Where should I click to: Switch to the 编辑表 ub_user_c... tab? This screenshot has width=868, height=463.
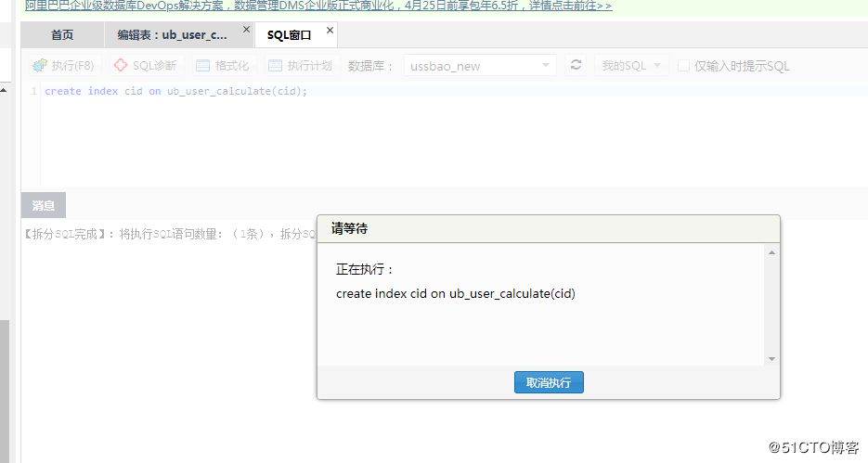pyautogui.click(x=172, y=35)
